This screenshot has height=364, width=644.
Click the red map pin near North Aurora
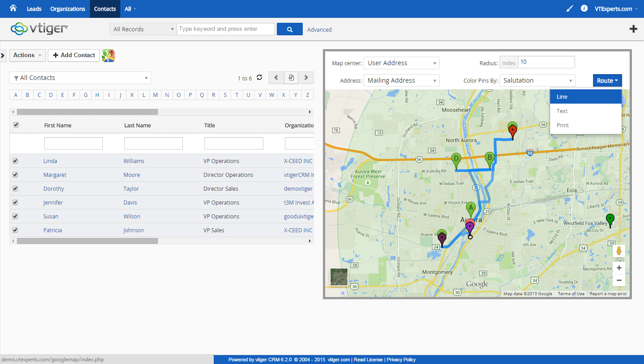(513, 132)
